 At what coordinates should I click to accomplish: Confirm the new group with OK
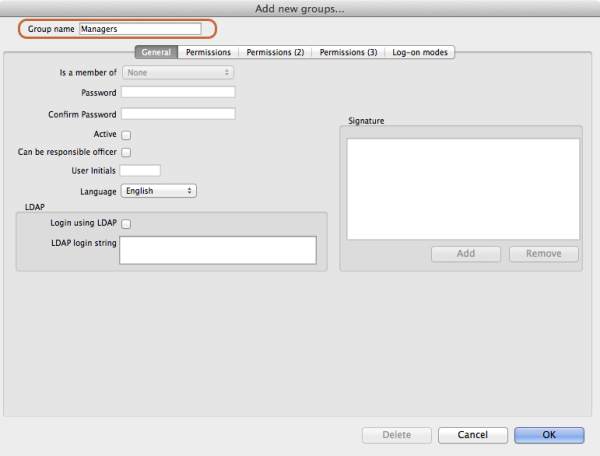coord(548,435)
